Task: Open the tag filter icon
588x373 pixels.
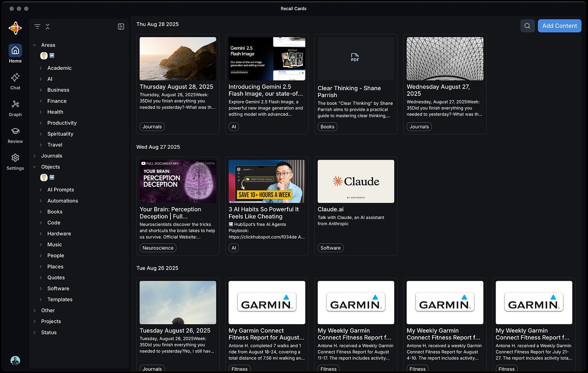Action: (x=37, y=27)
